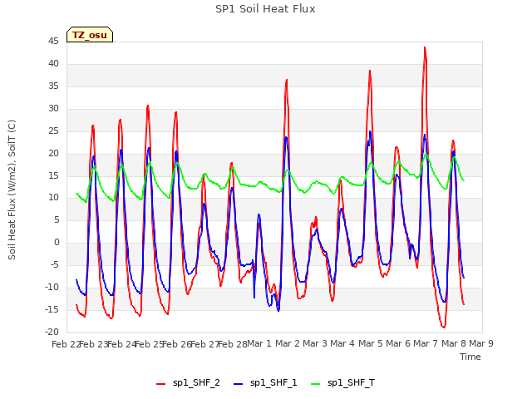
Task: Click the green sp1_SHF_T legend swatch
Action: pyautogui.click(x=316, y=384)
